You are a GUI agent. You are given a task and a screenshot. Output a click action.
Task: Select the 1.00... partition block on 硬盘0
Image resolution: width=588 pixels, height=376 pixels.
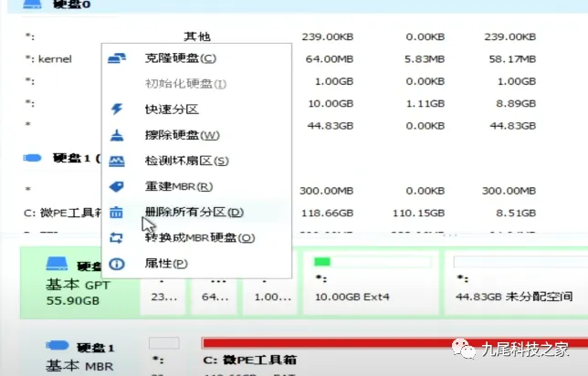tap(271, 297)
